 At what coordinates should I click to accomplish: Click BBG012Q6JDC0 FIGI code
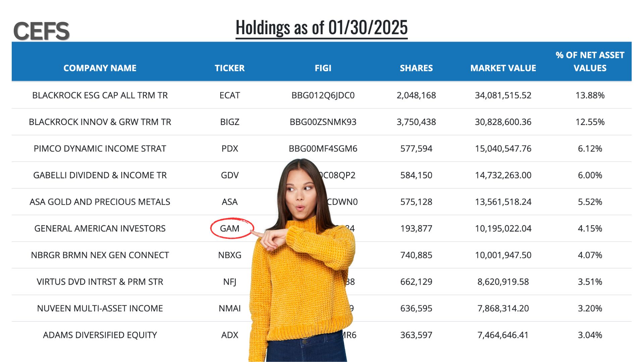(x=323, y=95)
